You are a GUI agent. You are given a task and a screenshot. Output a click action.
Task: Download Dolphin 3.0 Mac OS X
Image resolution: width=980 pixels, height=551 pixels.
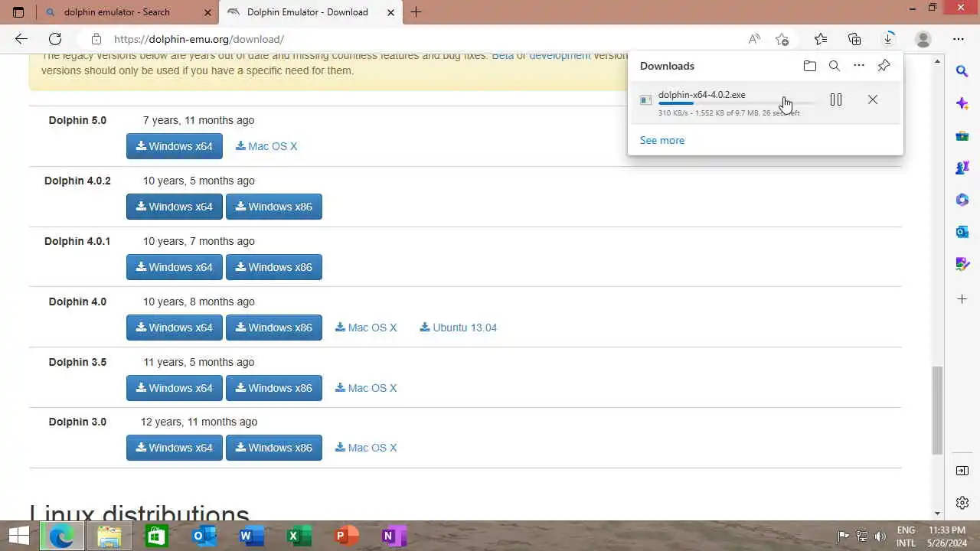[x=366, y=448]
